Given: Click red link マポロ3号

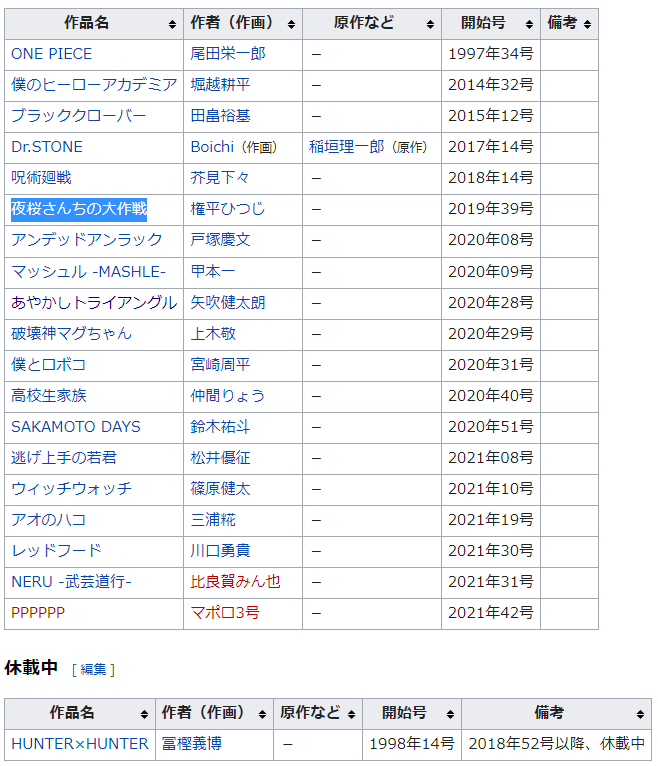Looking at the screenshot, I should click(x=225, y=613).
